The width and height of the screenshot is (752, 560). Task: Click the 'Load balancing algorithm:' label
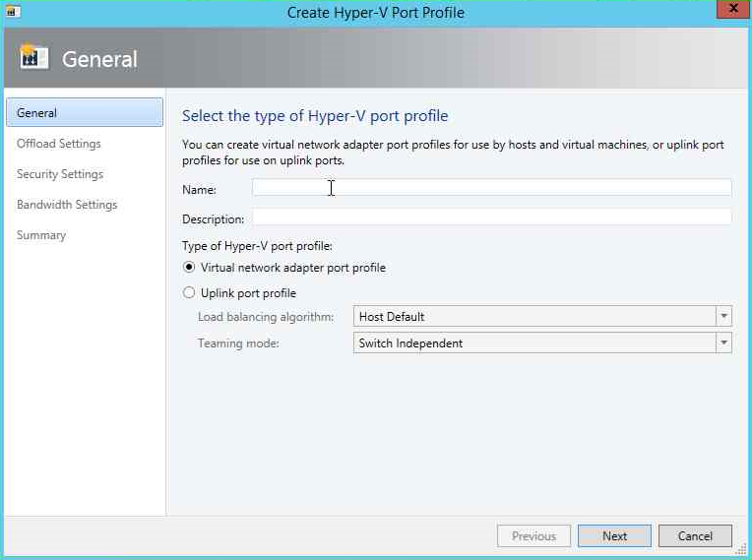(266, 317)
